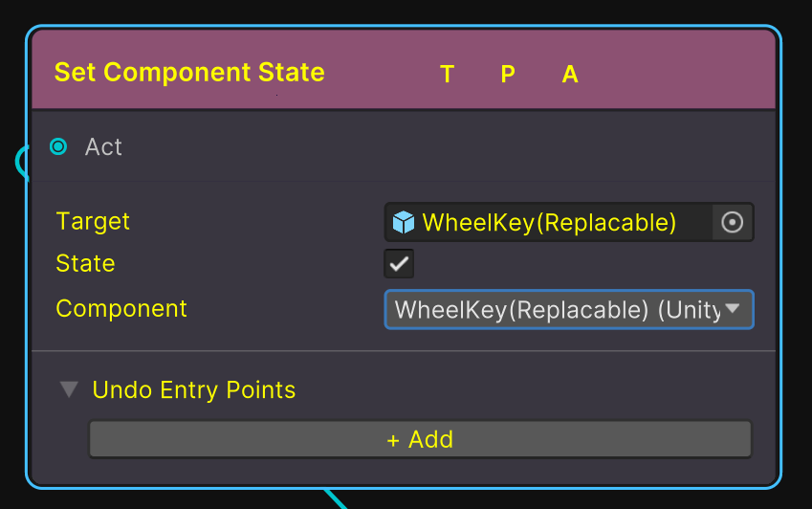Click the Component dropdown arrow
The width and height of the screenshot is (812, 509).
733,309
